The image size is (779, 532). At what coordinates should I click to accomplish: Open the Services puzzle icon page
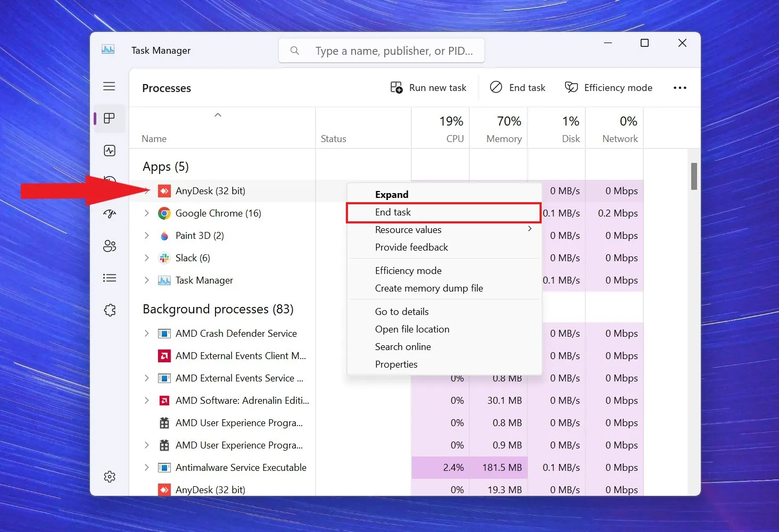[x=110, y=310]
